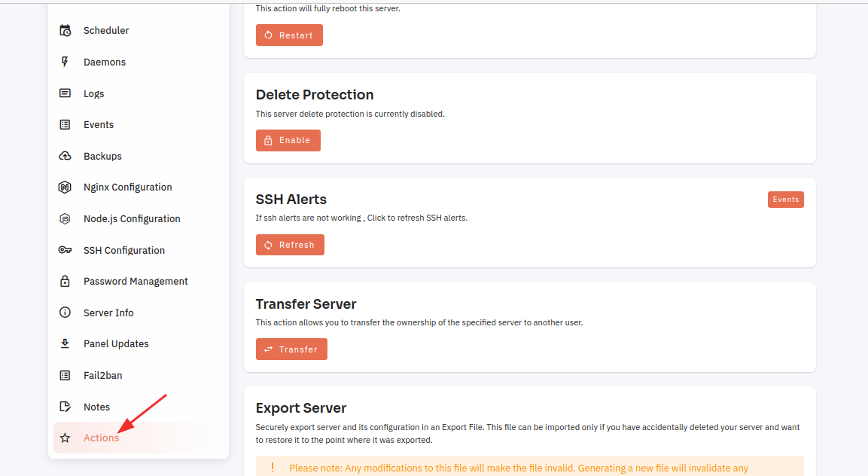Click the Password Management padlock icon
The height and width of the screenshot is (476, 868).
pos(65,281)
